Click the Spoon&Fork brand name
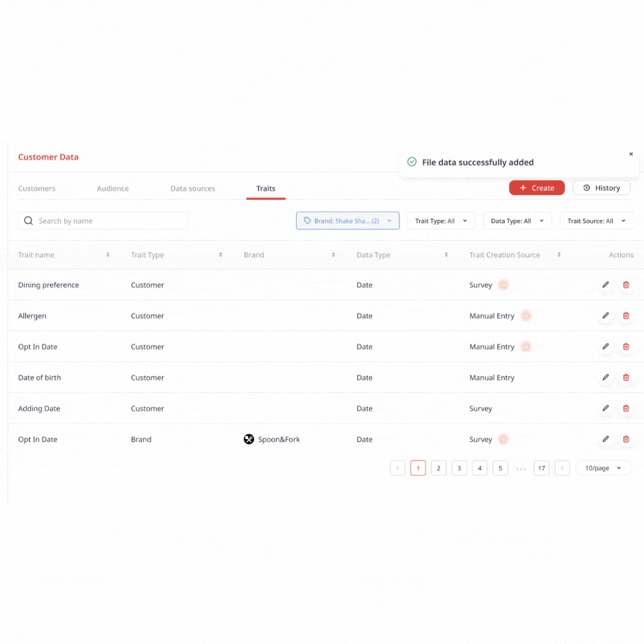644x644 pixels. tap(279, 439)
